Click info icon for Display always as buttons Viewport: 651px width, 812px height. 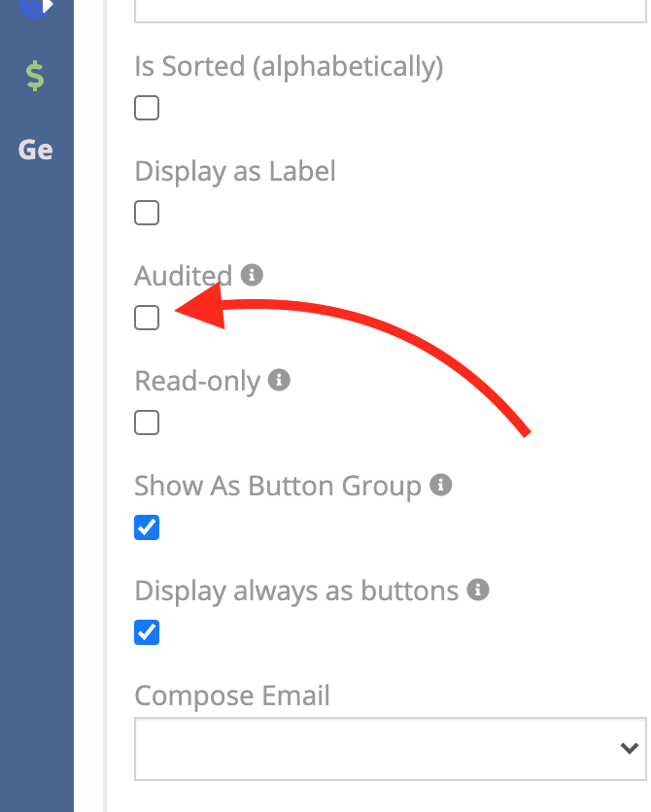coord(478,590)
